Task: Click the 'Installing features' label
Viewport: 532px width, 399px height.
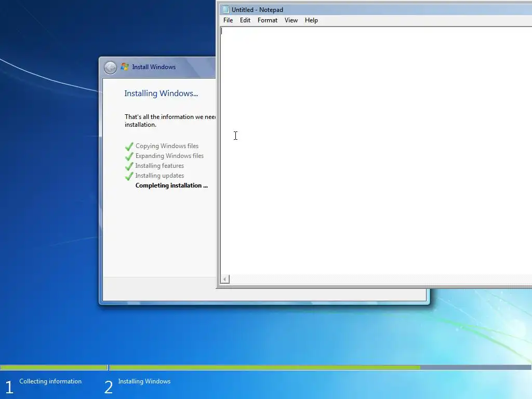Action: point(159,166)
